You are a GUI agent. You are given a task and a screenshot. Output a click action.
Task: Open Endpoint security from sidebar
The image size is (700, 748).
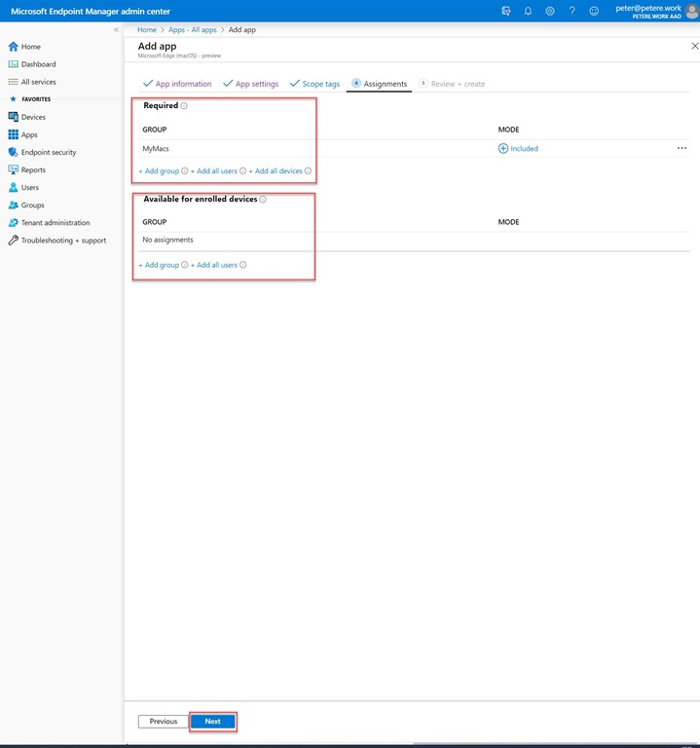click(x=48, y=152)
